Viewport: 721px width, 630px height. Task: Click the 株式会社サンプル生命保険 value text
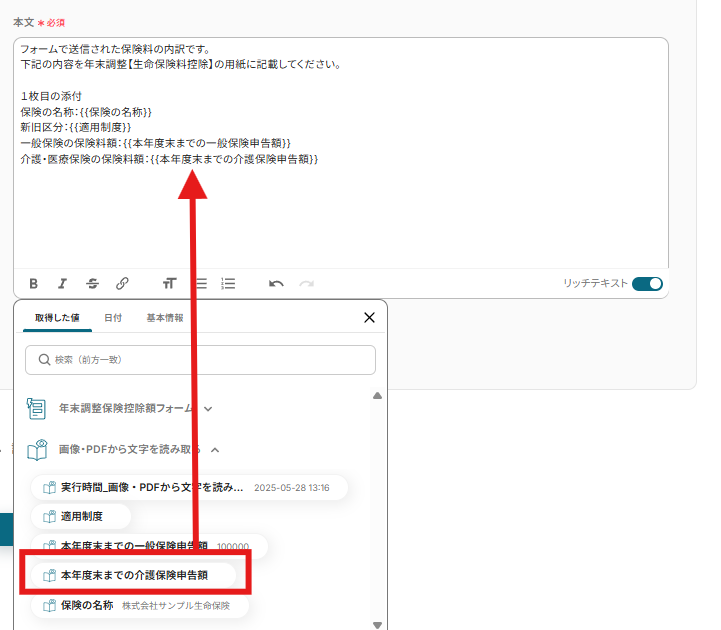pyautogui.click(x=176, y=606)
